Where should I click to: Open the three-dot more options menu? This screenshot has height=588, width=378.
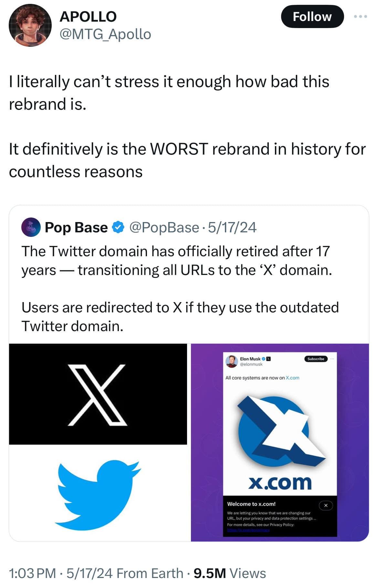click(x=360, y=16)
